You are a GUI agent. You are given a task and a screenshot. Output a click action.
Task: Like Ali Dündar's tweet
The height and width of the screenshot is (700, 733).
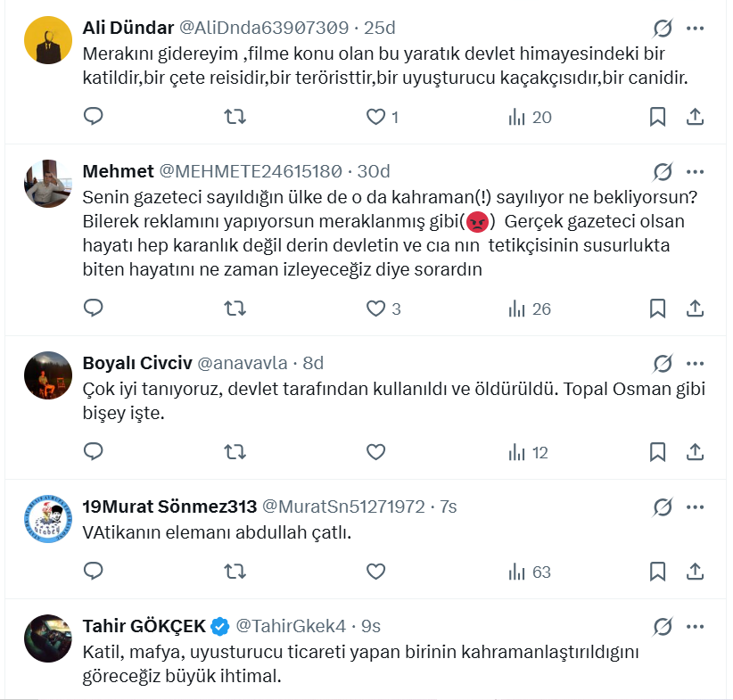(x=376, y=117)
